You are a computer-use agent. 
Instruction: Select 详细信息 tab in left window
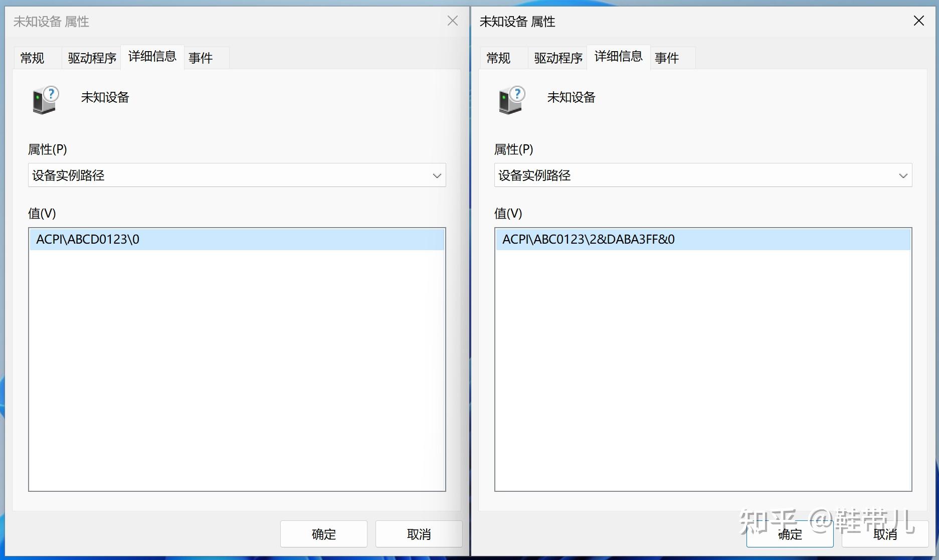152,56
